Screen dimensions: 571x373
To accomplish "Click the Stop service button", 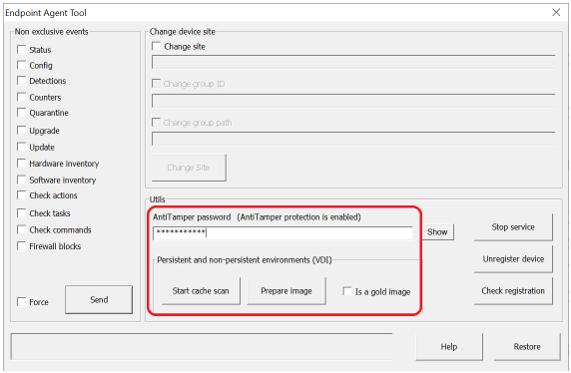I will coord(513,227).
